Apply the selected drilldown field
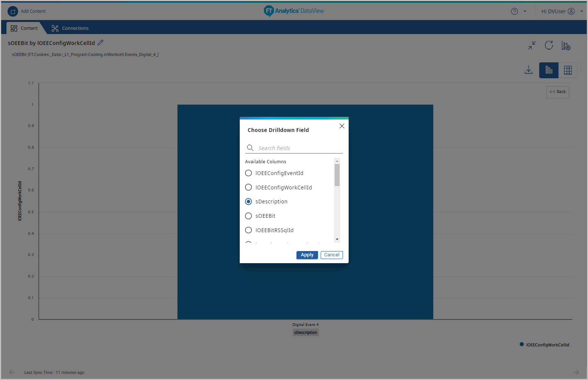This screenshot has height=380, width=588. click(x=307, y=255)
